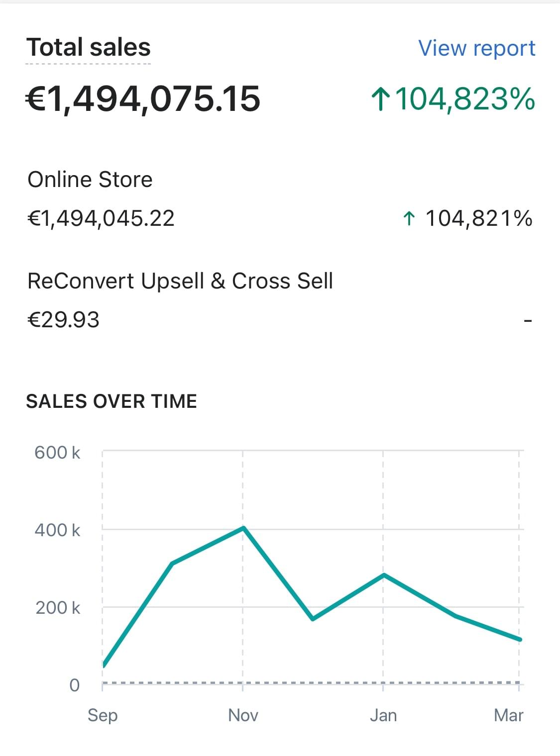The image size is (560, 756).
Task: Click the 600 k y-axis label
Action: coord(57,453)
